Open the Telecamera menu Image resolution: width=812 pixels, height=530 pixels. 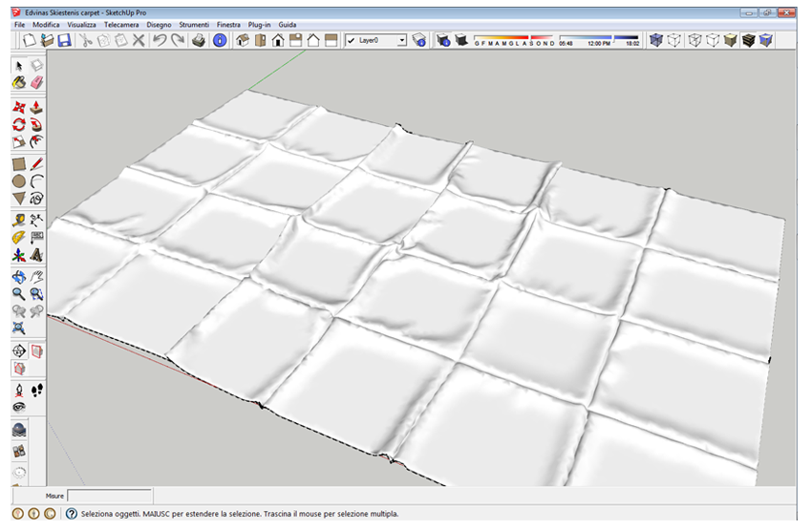tap(121, 24)
